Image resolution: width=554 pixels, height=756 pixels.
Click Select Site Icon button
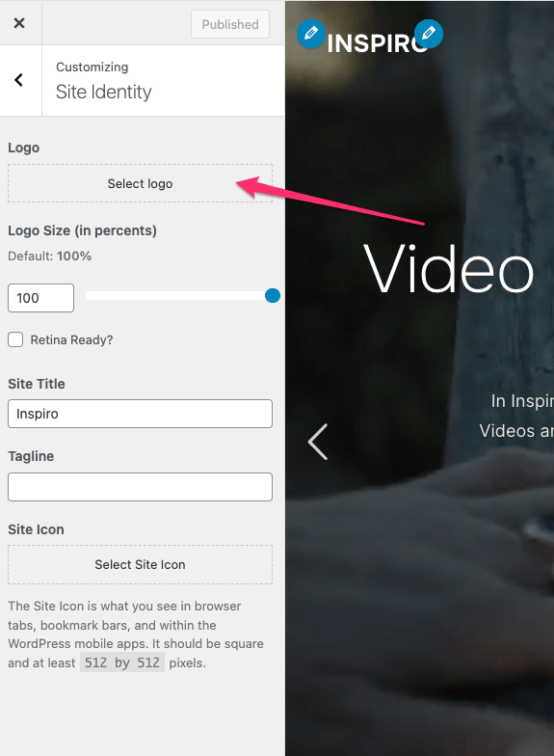[141, 565]
